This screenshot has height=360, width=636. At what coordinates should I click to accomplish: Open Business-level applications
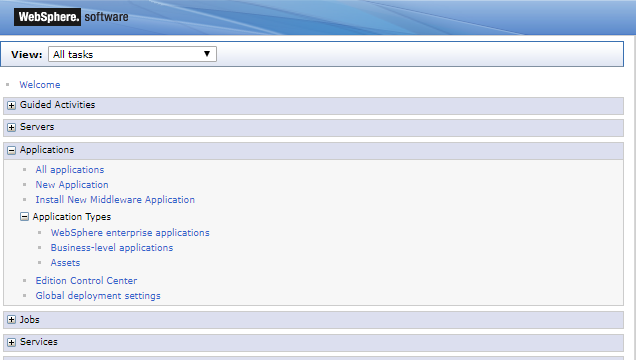112,248
